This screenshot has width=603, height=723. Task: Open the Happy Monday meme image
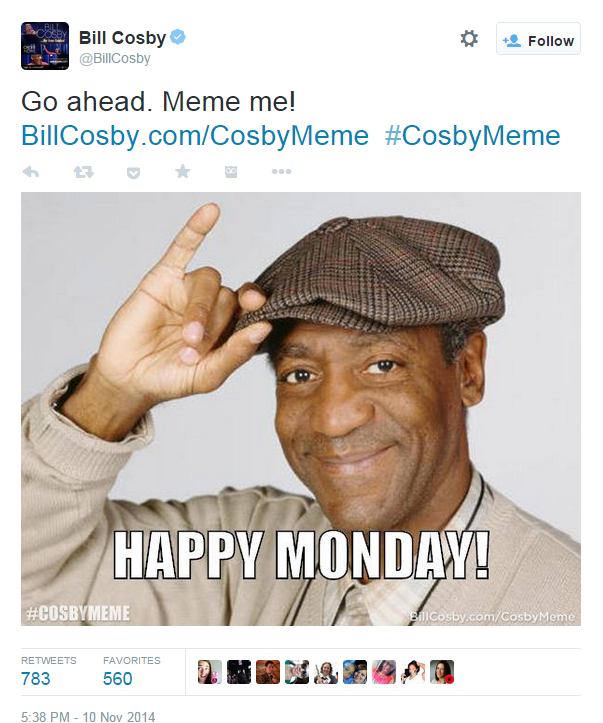click(301, 409)
